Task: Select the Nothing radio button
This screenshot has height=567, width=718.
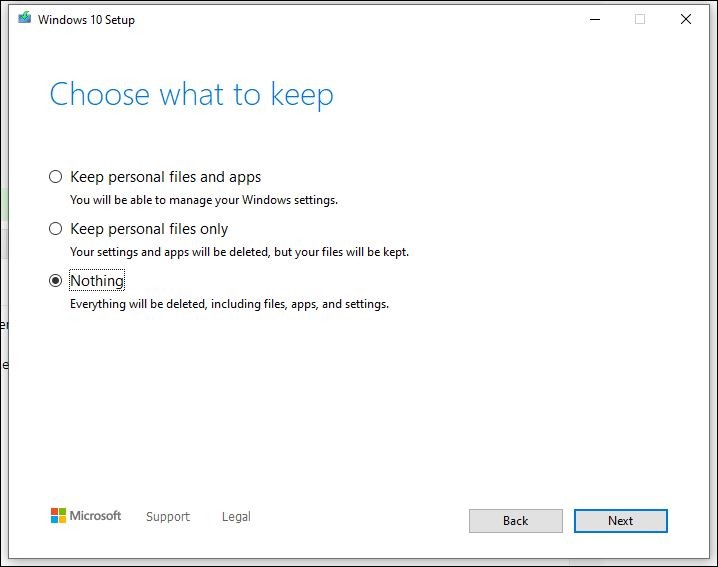Action: point(55,280)
